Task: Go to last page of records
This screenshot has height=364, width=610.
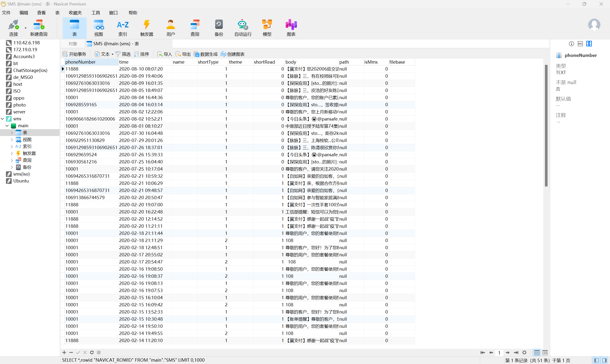Action: point(516,353)
